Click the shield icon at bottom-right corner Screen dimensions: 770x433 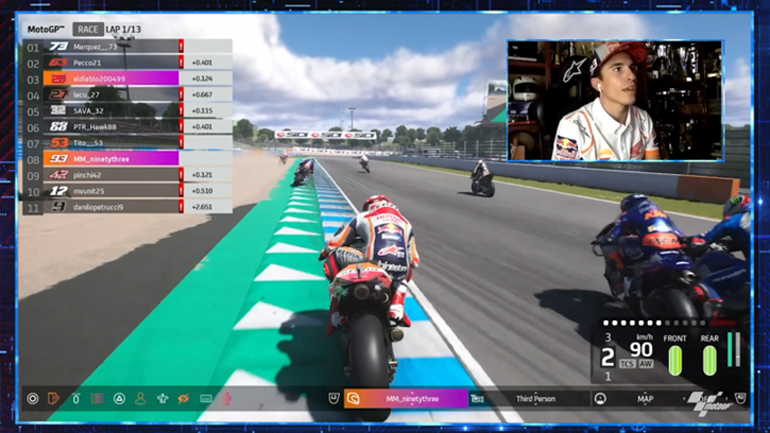pos(740,398)
